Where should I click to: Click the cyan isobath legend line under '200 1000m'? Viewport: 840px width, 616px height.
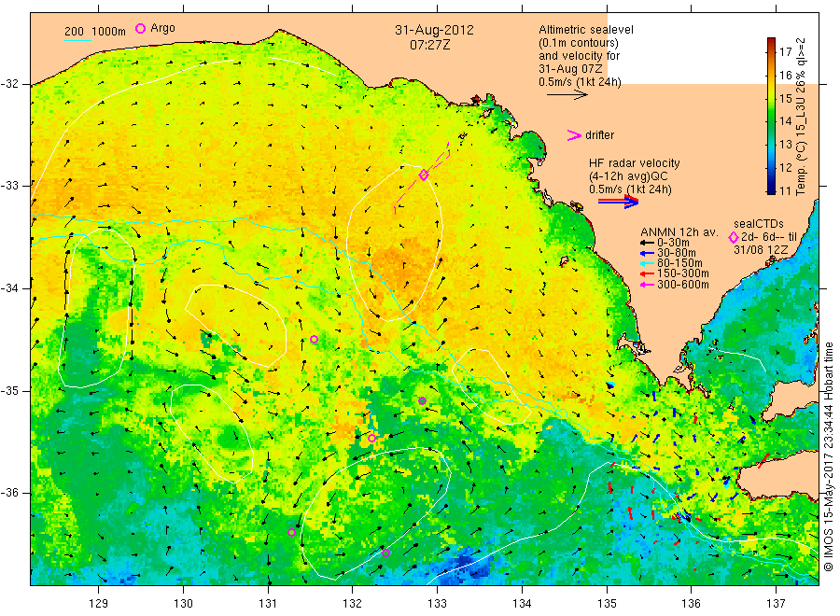(x=77, y=41)
